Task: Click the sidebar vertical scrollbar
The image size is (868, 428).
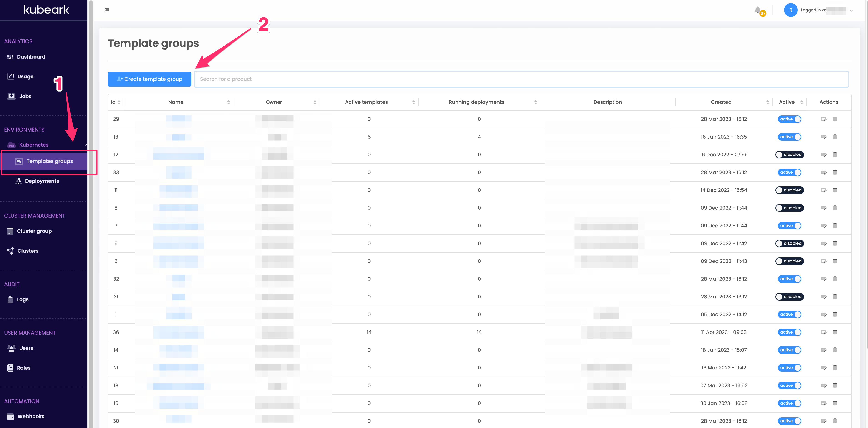Action: coord(91,202)
